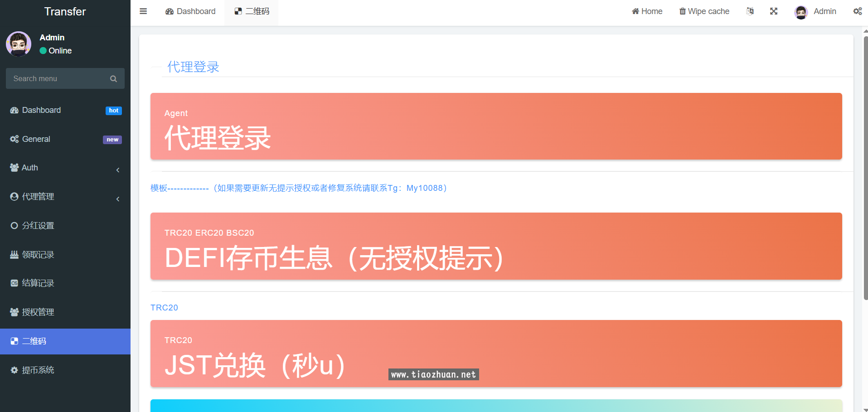The image size is (868, 412).
Task: Click the TRC20 section label text
Action: (x=164, y=308)
